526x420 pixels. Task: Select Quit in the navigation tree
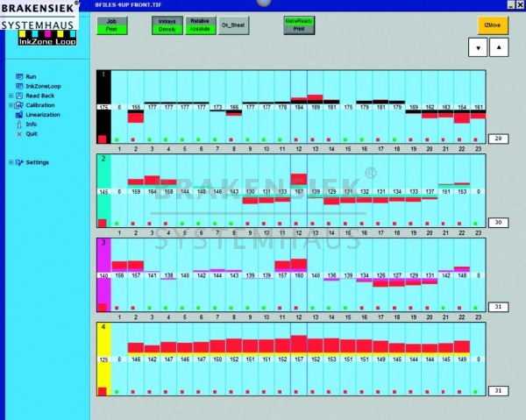coord(32,134)
